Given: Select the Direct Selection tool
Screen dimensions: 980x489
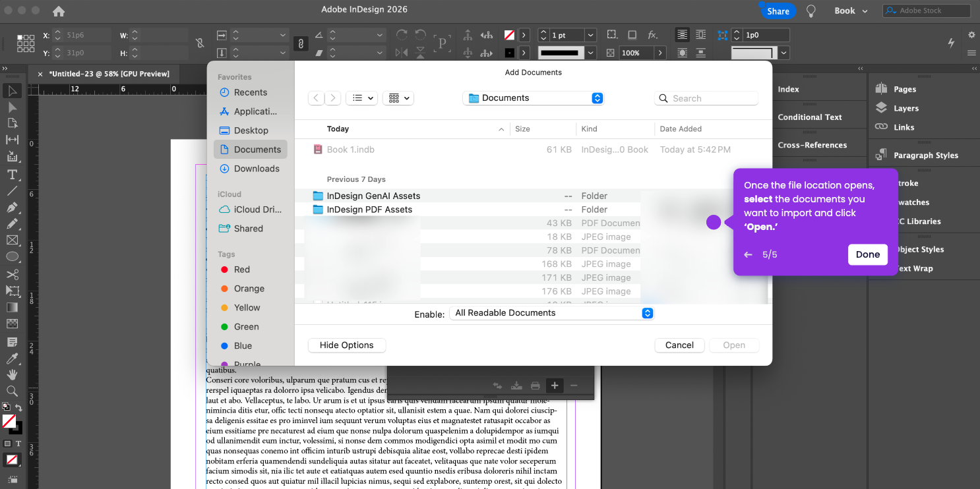Looking at the screenshot, I should click(x=12, y=107).
